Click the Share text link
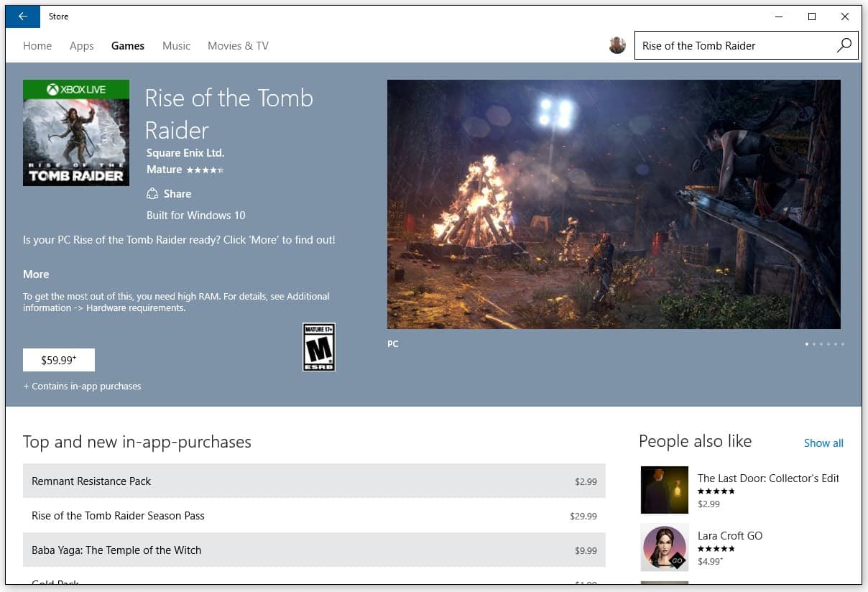Viewport: 868px width, 592px height. (x=177, y=194)
